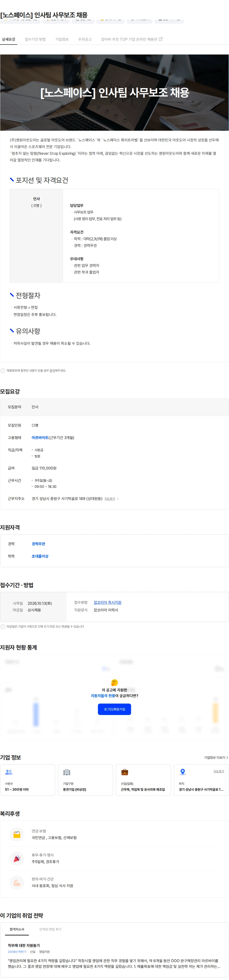The height and width of the screenshot is (980, 229).
Task: Click the 편의·여가·건강 muscle icon
Action: (x=17, y=883)
